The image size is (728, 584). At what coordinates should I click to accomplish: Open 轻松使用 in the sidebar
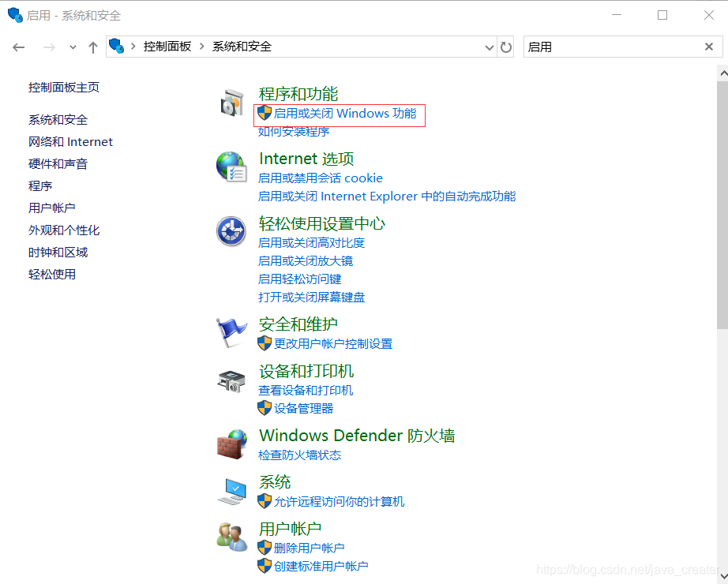tap(51, 275)
